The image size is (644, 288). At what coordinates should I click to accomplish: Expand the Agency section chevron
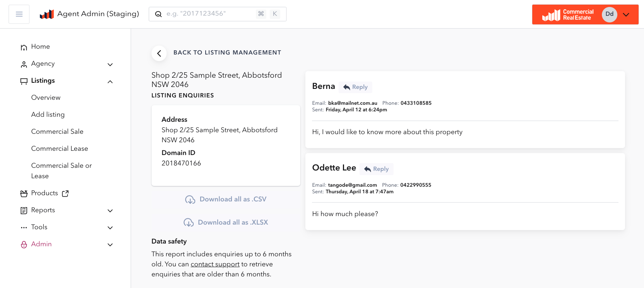pos(110,65)
